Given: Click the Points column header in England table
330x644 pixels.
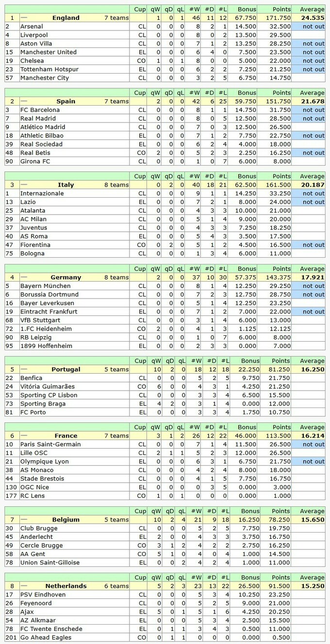Looking at the screenshot, I should 281,9.
